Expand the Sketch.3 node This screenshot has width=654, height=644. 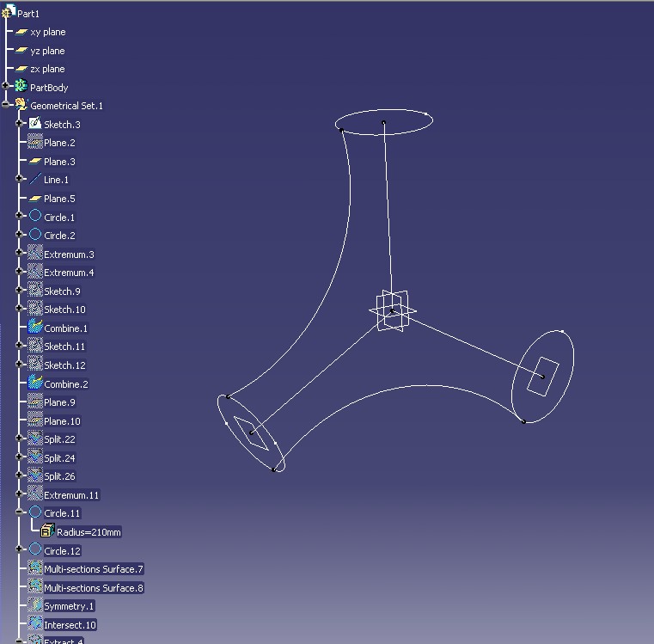tap(19, 123)
